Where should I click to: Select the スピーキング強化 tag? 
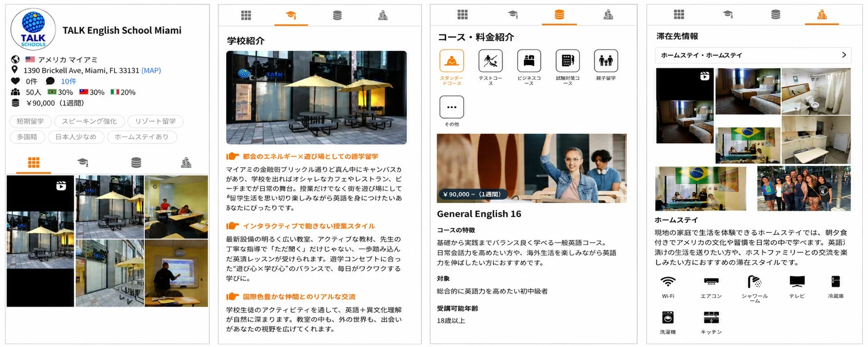89,121
